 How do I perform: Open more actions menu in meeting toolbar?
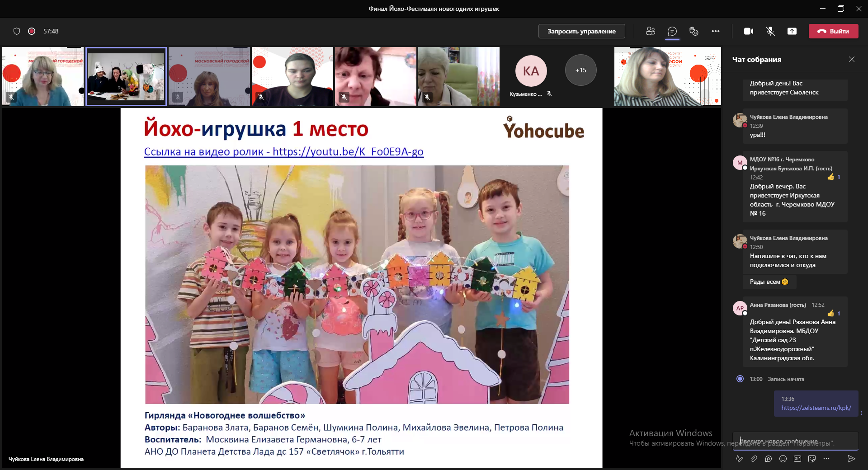(x=716, y=31)
